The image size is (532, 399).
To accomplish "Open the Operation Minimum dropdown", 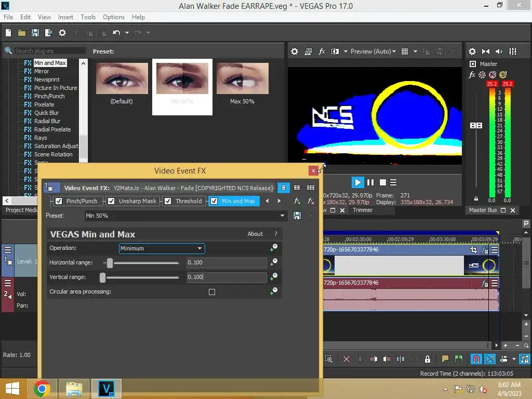I will click(x=162, y=248).
